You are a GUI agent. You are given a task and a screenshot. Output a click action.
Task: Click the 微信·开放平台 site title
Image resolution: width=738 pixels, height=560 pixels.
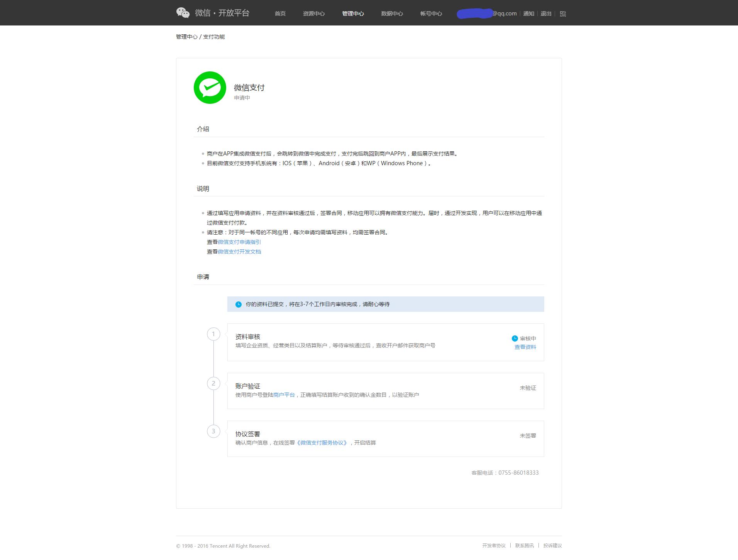click(222, 13)
